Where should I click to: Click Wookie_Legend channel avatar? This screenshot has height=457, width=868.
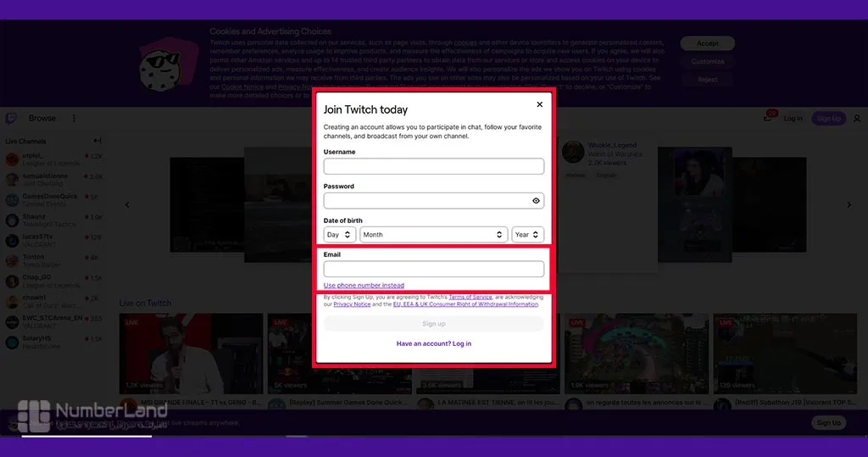click(x=574, y=153)
